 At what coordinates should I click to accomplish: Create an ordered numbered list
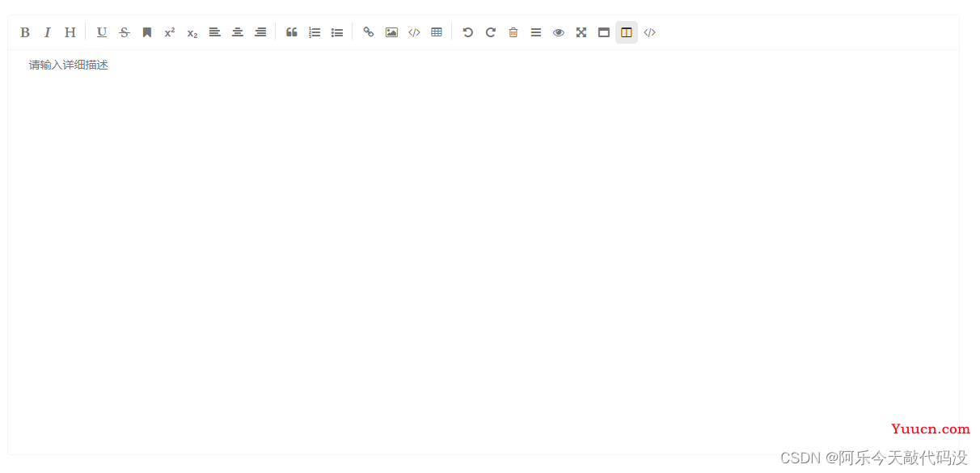315,32
